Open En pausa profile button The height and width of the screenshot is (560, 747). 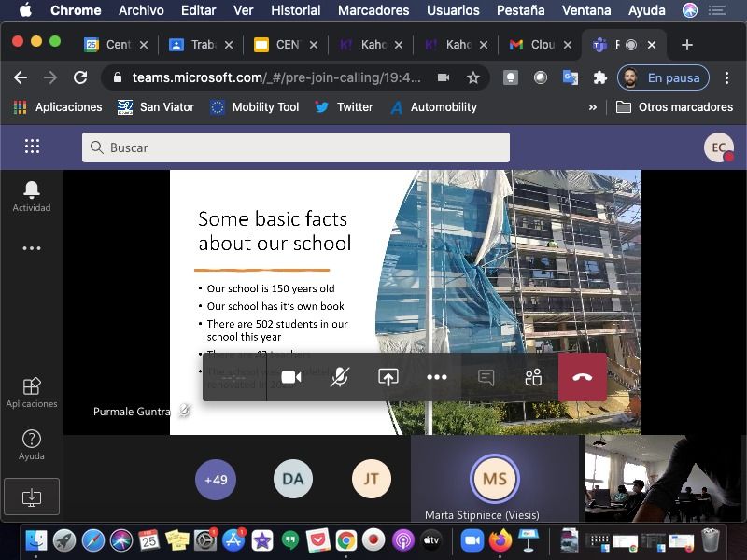(663, 77)
